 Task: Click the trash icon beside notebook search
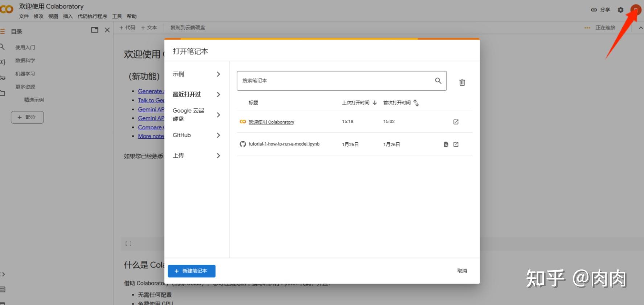(462, 82)
